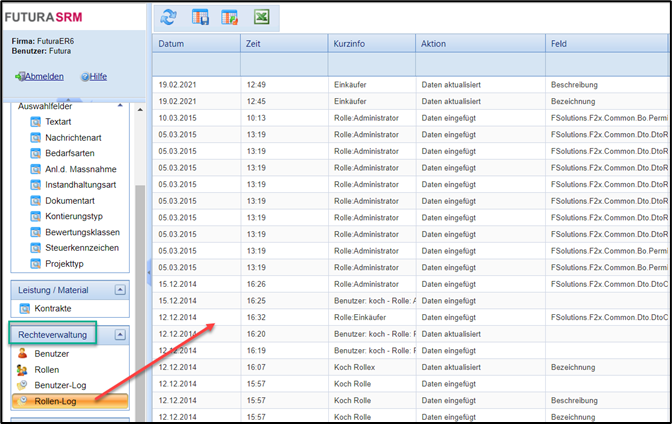Click the save grid layout icon
The width and height of the screenshot is (672, 424).
(199, 17)
